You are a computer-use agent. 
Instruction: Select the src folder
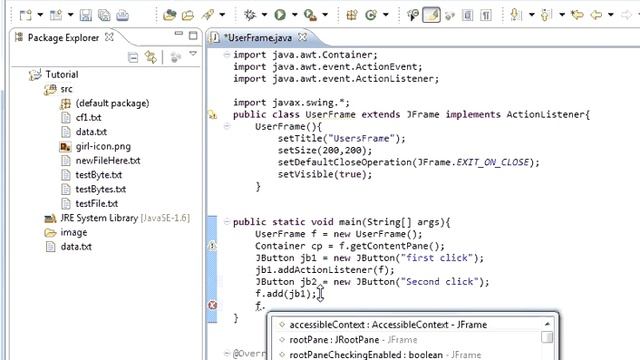(x=66, y=89)
